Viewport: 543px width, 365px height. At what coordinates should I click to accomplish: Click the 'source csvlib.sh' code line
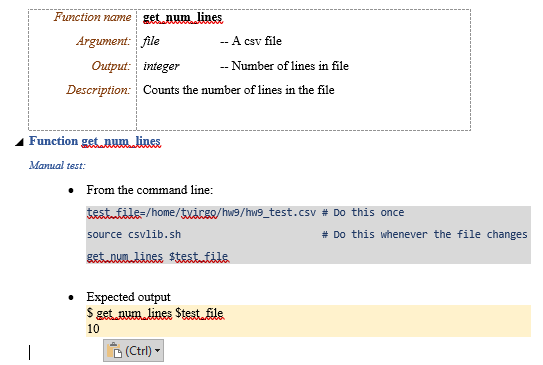(134, 234)
